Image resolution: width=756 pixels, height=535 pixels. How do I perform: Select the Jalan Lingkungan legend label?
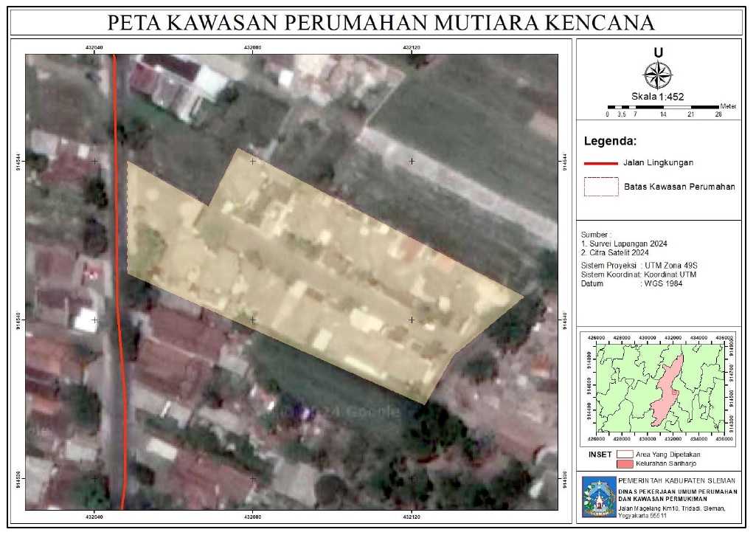(x=658, y=162)
